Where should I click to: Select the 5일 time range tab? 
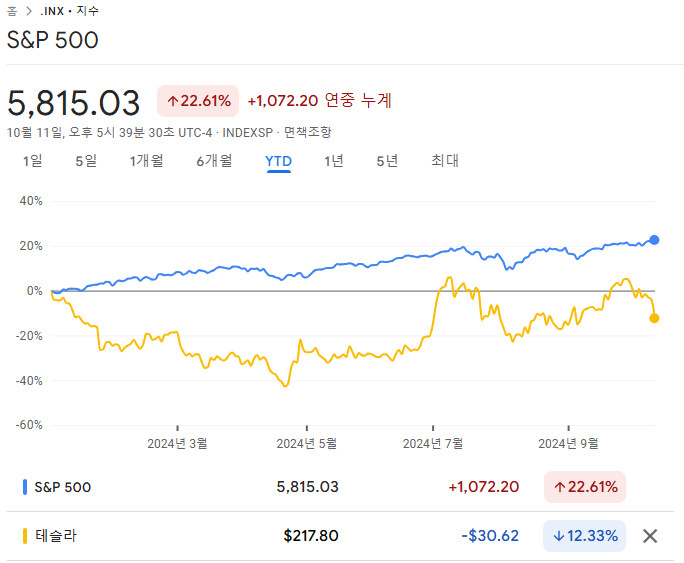click(x=86, y=160)
